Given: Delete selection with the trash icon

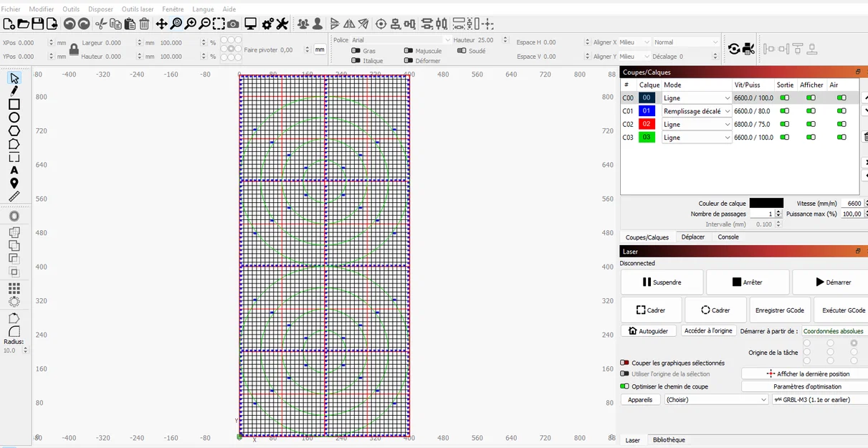Looking at the screenshot, I should click(144, 24).
